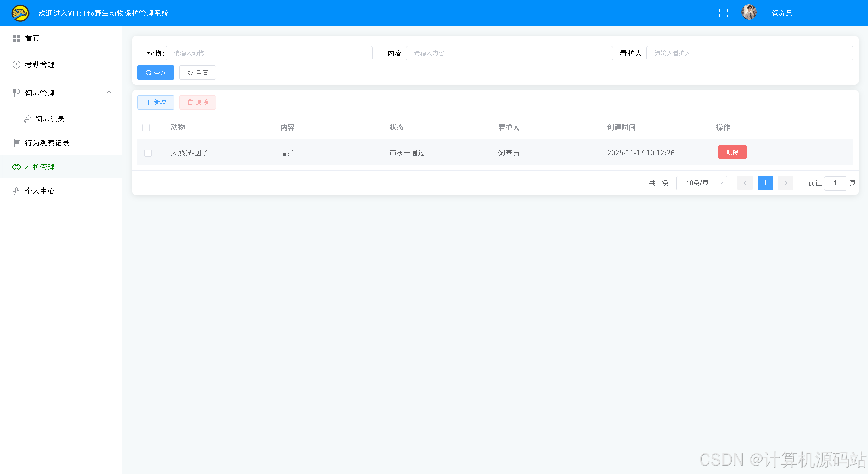The width and height of the screenshot is (868, 474).
Task: Focus the 内容 search input field
Action: [x=509, y=53]
